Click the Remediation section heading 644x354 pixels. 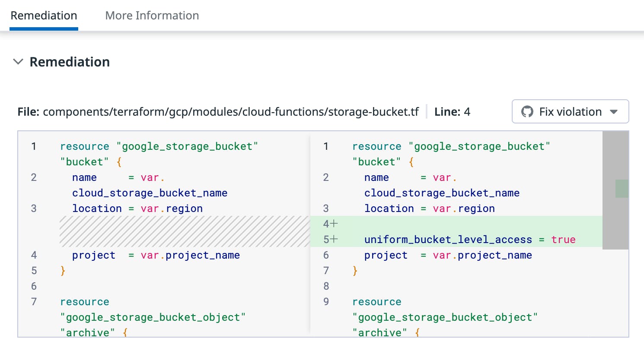[x=69, y=62]
